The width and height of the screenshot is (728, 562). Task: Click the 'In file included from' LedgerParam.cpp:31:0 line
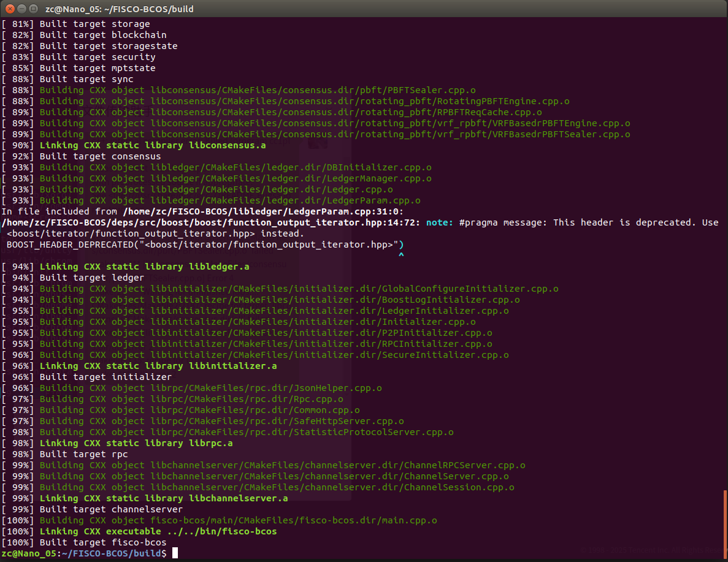(202, 211)
